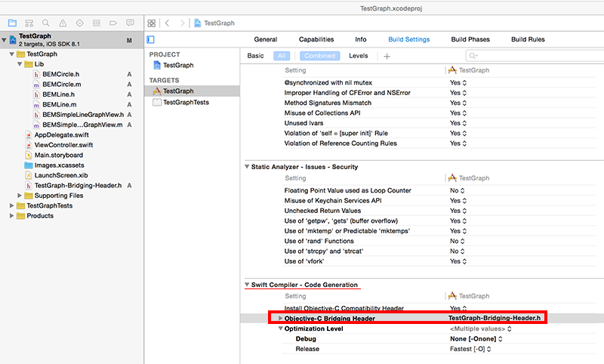Select the TestGraph target under TARGETS
This screenshot has height=364, width=604.
[x=178, y=91]
